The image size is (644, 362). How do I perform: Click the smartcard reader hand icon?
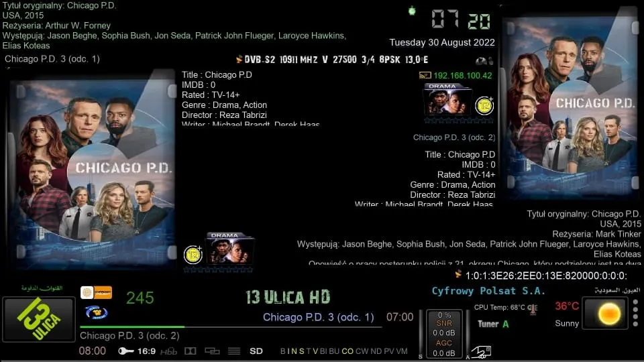pos(481,352)
